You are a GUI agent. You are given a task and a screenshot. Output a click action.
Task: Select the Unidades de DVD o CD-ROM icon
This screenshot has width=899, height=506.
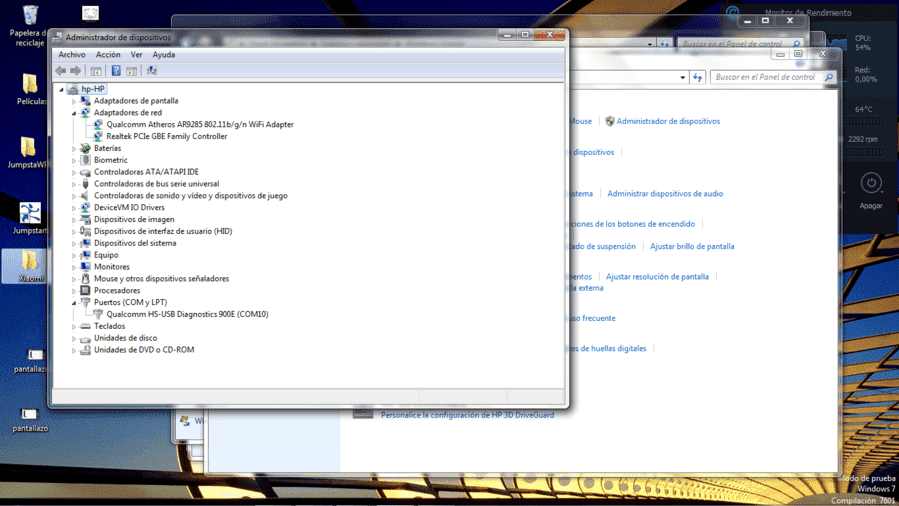click(85, 350)
